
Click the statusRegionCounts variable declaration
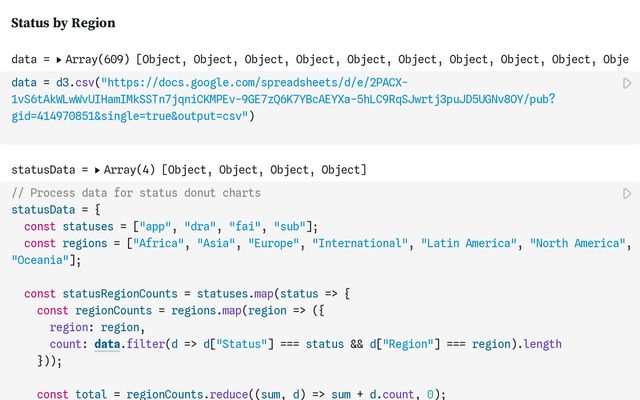point(114,293)
